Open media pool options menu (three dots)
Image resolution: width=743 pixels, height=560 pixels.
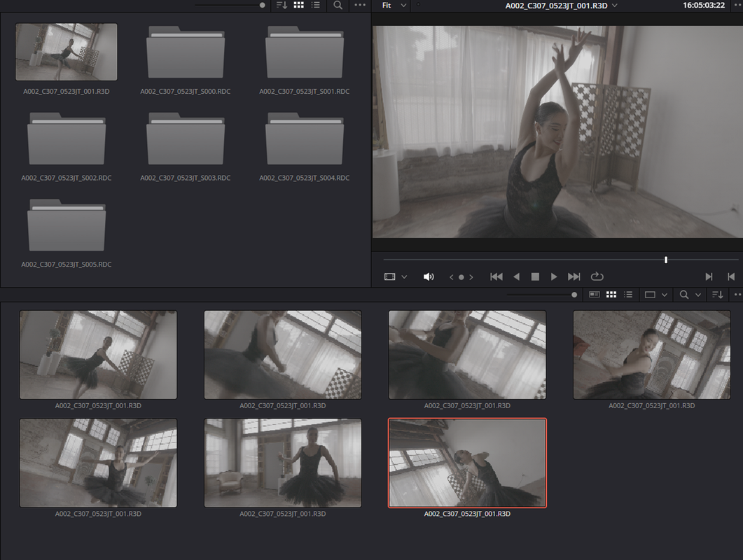tap(738, 295)
